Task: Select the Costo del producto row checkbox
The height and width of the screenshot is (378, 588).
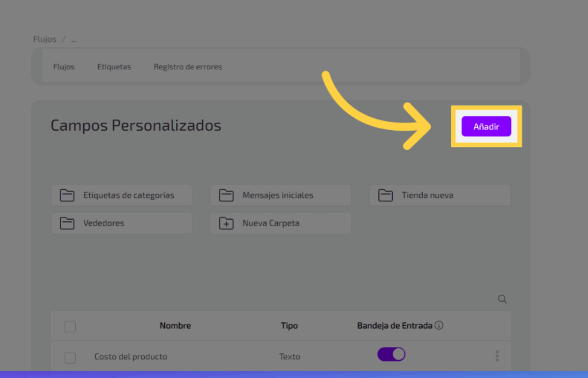Action: (70, 357)
